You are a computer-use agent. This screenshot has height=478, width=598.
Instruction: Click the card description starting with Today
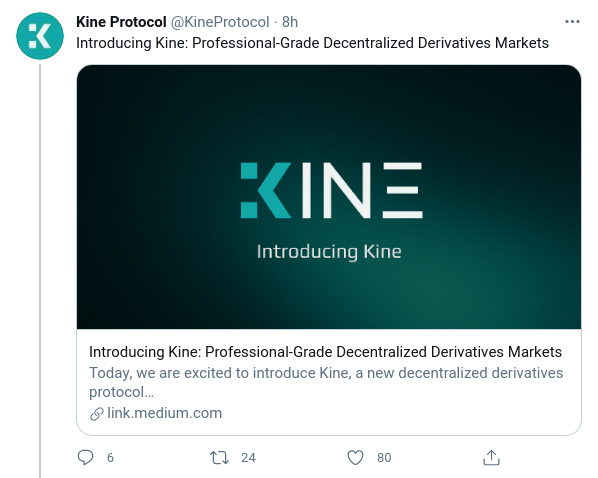pos(326,382)
